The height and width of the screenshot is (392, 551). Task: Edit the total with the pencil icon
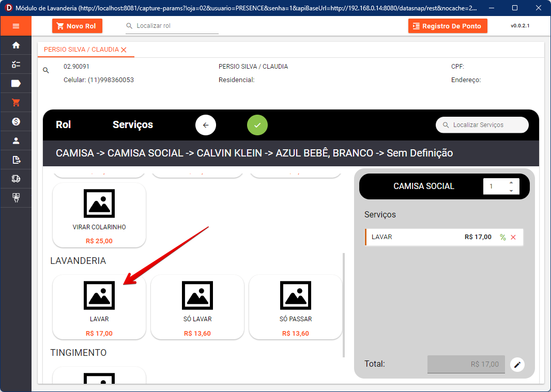click(x=517, y=365)
